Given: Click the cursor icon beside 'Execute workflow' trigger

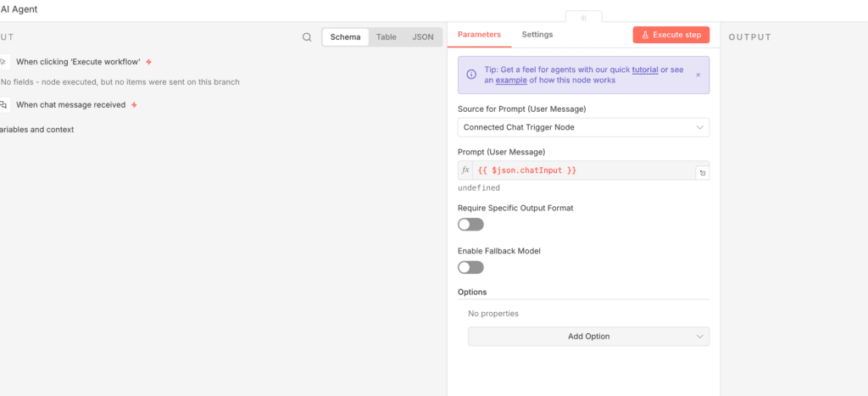Looking at the screenshot, I should (x=3, y=62).
